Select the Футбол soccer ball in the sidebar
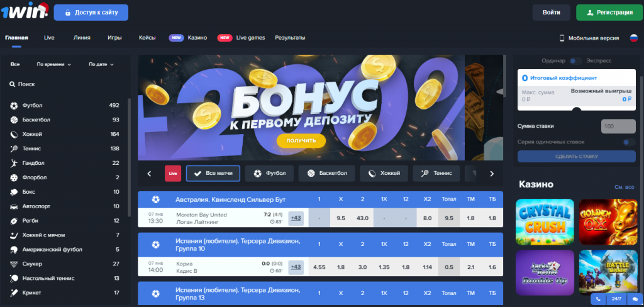644x307 pixels. click(14, 106)
